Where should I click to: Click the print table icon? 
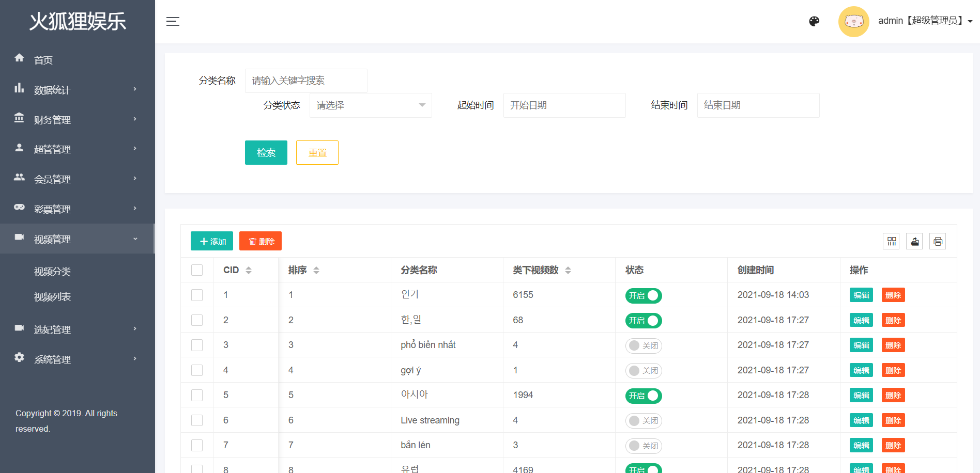[x=938, y=241]
